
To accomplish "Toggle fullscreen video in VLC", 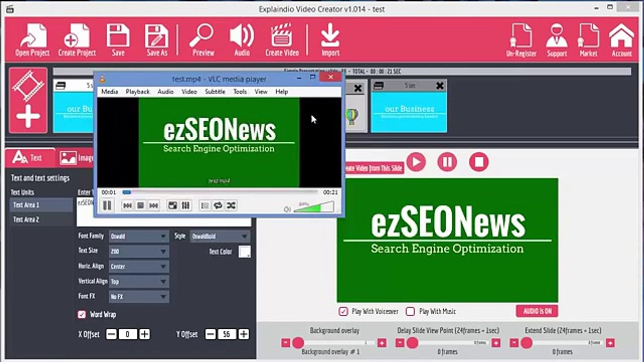I will coord(173,205).
